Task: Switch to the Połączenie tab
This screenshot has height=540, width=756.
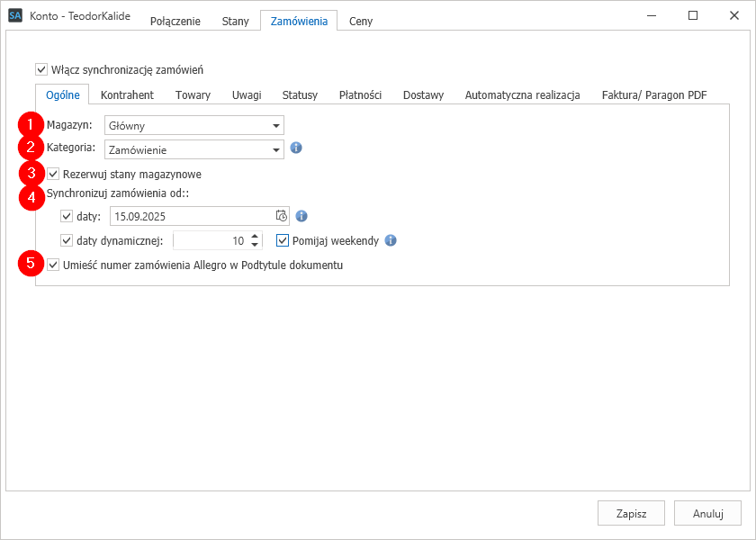Action: point(175,22)
